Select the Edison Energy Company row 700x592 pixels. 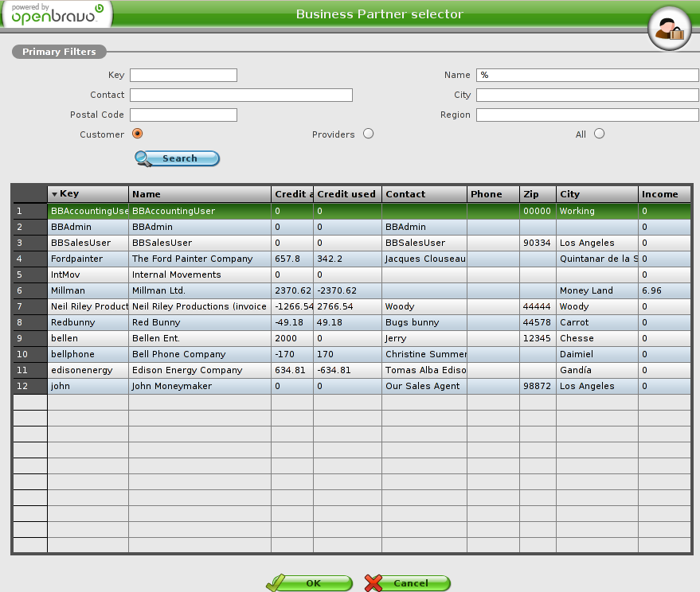199,370
